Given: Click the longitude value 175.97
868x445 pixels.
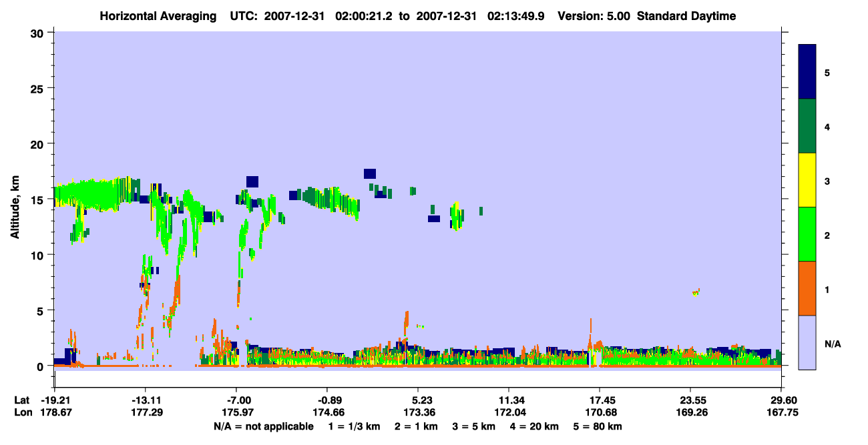Looking at the screenshot, I should tap(236, 412).
